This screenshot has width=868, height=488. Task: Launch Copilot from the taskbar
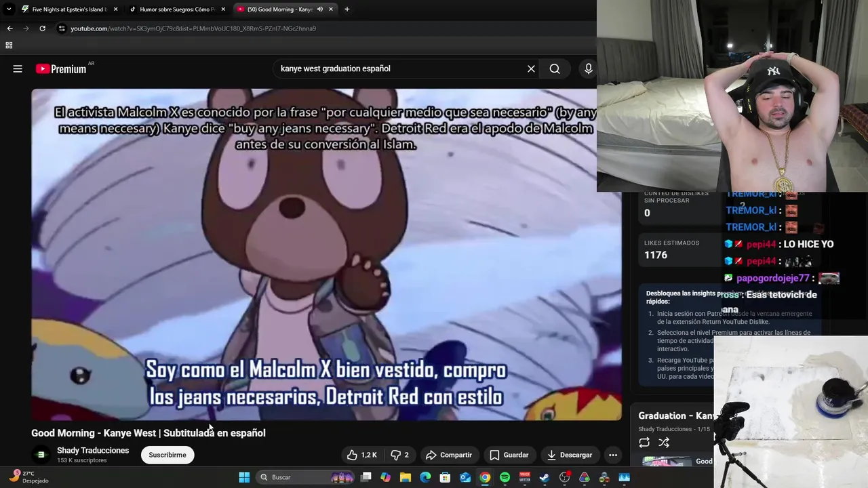click(x=386, y=477)
